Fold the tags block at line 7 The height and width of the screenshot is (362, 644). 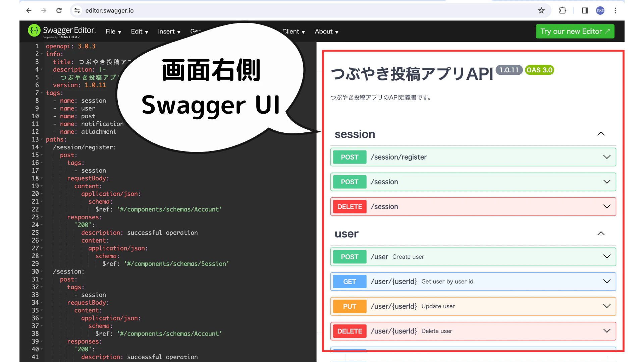tap(42, 93)
